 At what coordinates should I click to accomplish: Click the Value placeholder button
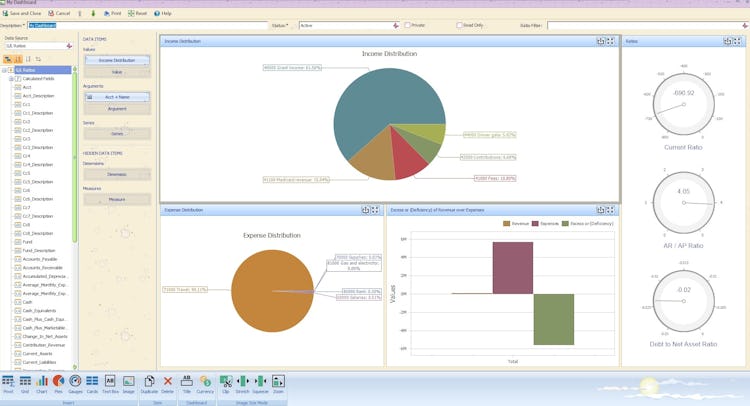117,72
